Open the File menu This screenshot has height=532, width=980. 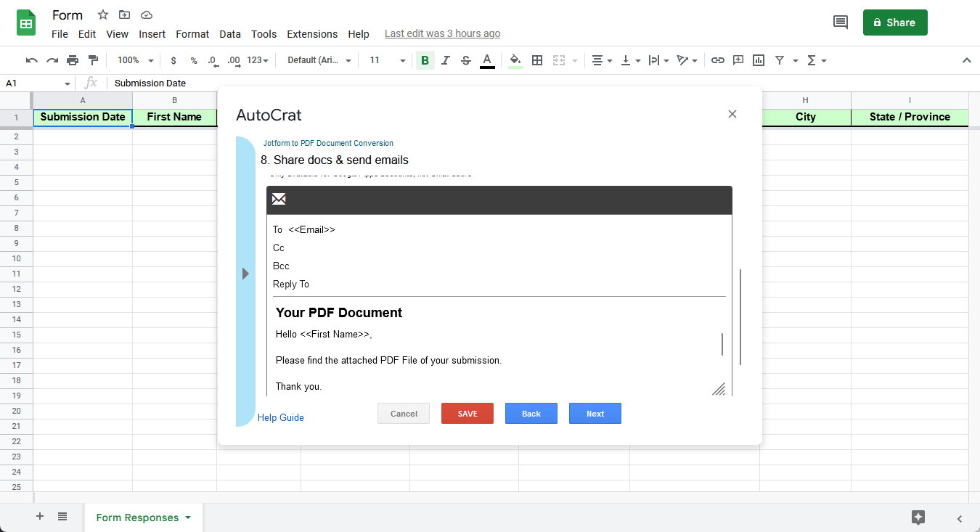pyautogui.click(x=60, y=34)
